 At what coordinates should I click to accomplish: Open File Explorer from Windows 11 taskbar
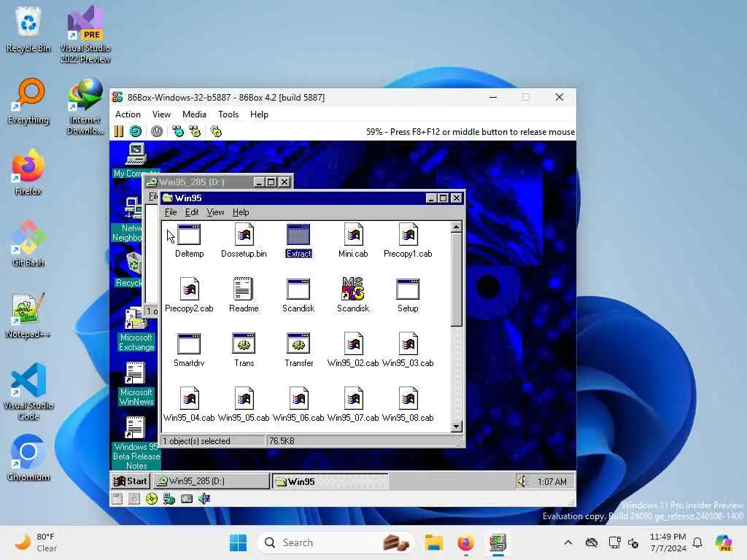click(434, 542)
